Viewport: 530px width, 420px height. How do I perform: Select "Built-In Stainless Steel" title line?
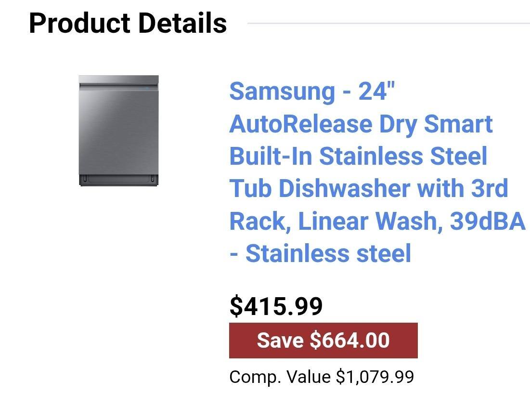click(x=358, y=156)
